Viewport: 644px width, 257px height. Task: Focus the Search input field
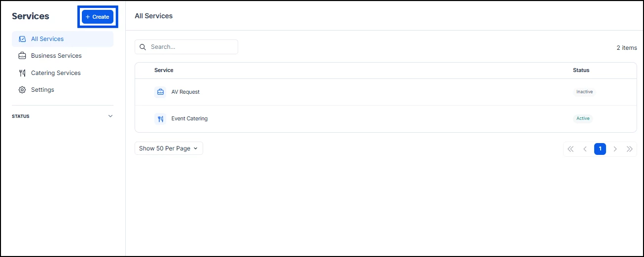tap(186, 47)
